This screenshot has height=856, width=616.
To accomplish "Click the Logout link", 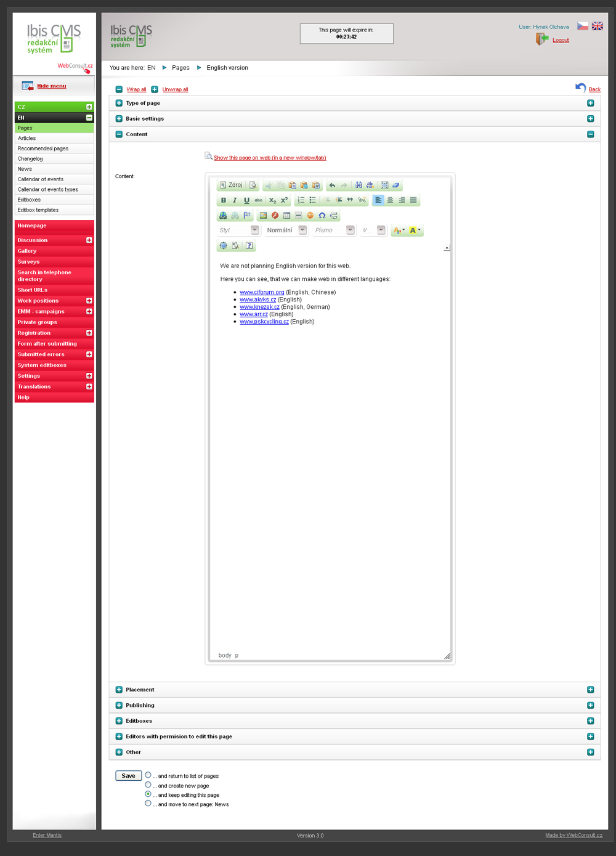I will pyautogui.click(x=561, y=40).
